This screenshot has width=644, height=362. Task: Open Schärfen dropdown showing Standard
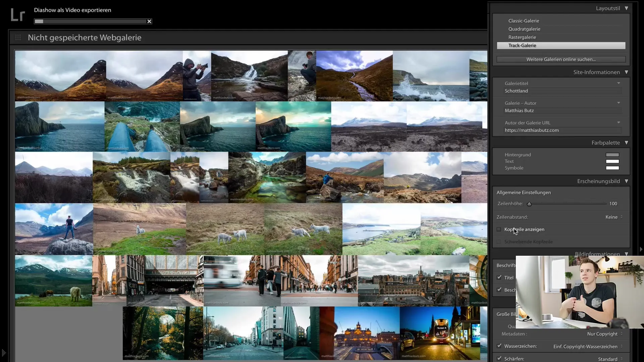610,359
